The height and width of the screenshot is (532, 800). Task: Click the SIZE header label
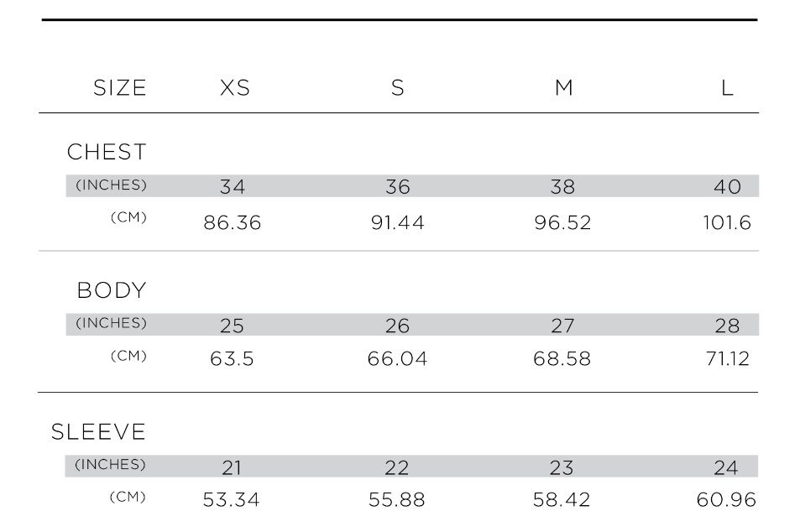(x=120, y=88)
